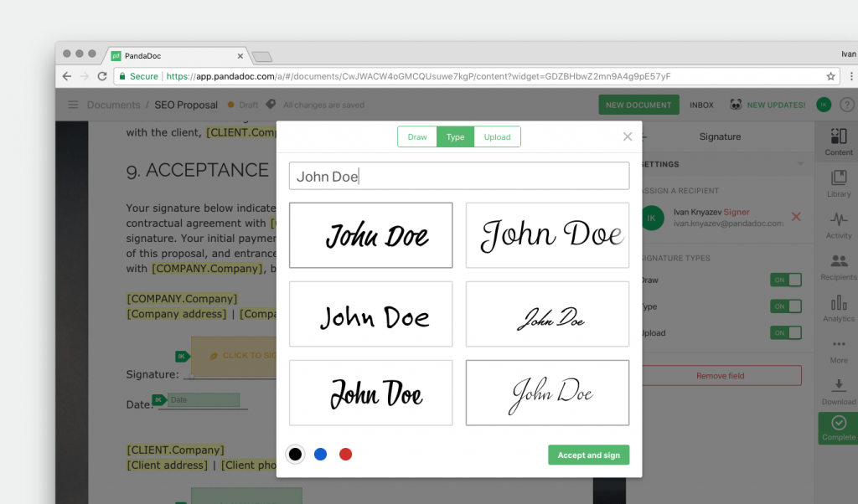The width and height of the screenshot is (858, 504).
Task: Choose the top-right cursive John Doe style
Action: click(x=547, y=235)
